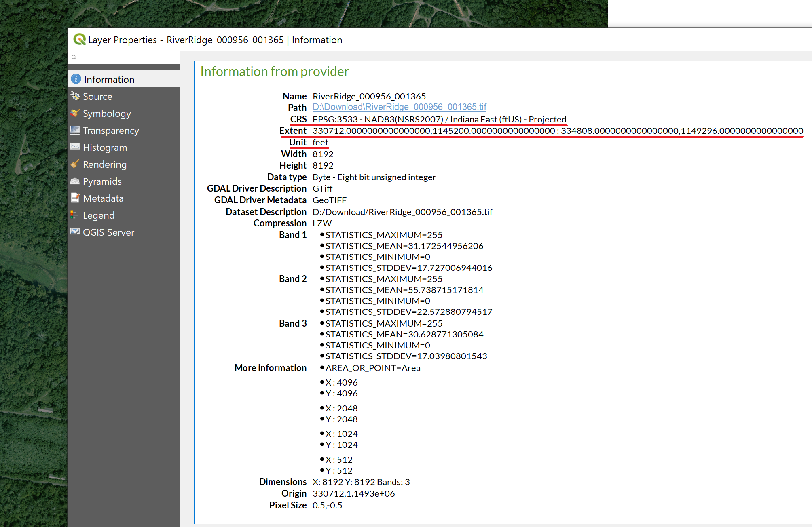Image resolution: width=812 pixels, height=527 pixels.
Task: Open the Pyramids panel icon
Action: [x=75, y=181]
